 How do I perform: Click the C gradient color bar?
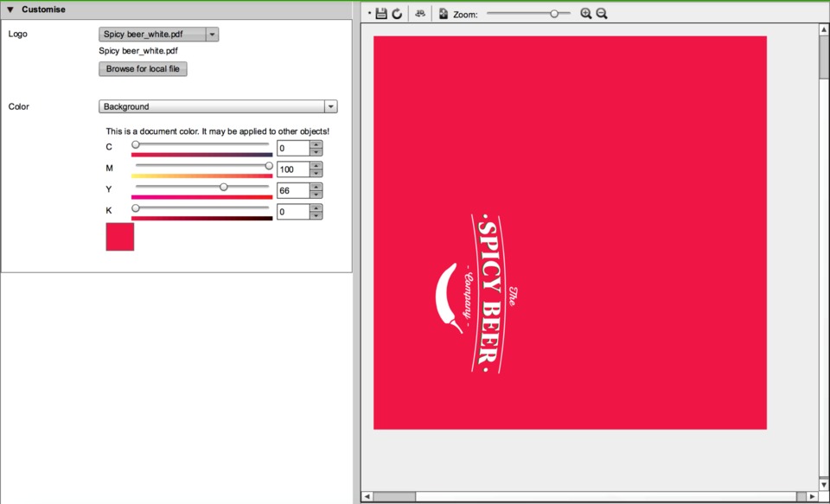[201, 155]
